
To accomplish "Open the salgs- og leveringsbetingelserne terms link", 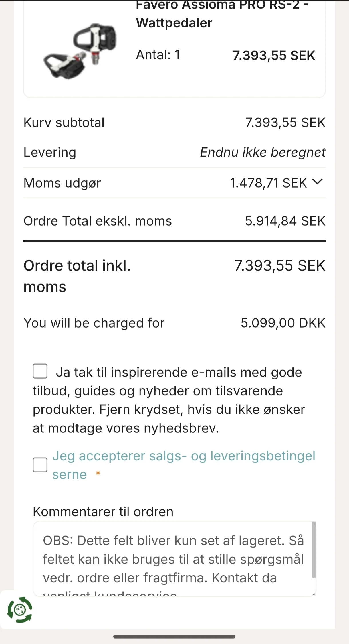I will click(x=183, y=456).
